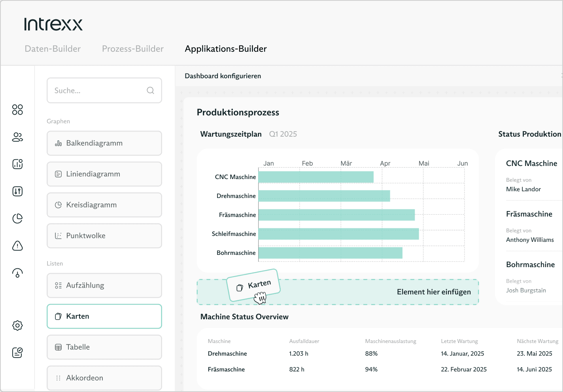This screenshot has width=563, height=392.
Task: Click the warning triangle alert icon
Action: click(17, 246)
